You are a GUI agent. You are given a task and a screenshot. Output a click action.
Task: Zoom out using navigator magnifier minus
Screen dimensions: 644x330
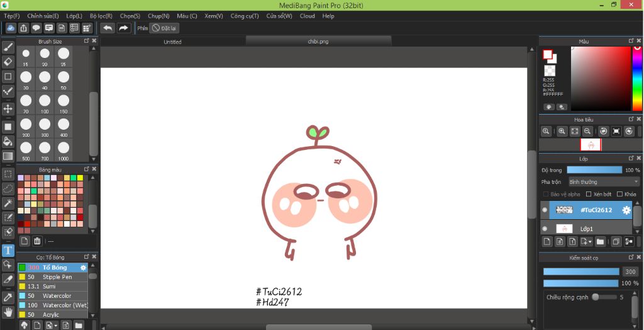(x=587, y=131)
